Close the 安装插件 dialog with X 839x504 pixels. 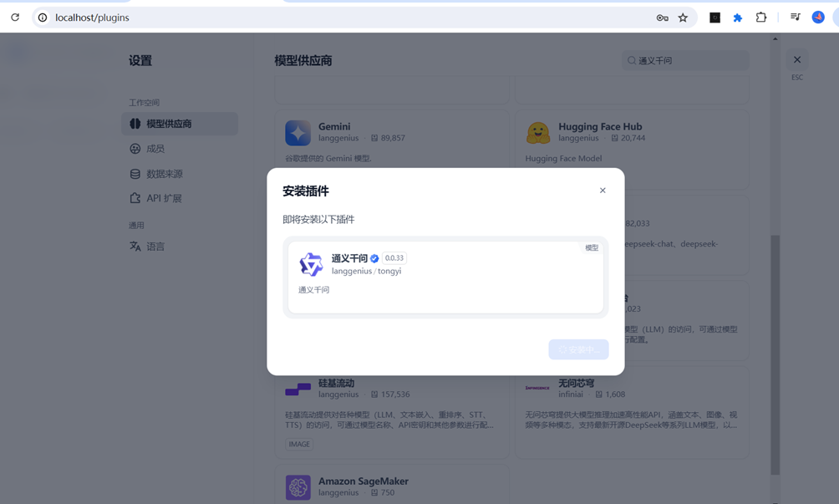(603, 191)
